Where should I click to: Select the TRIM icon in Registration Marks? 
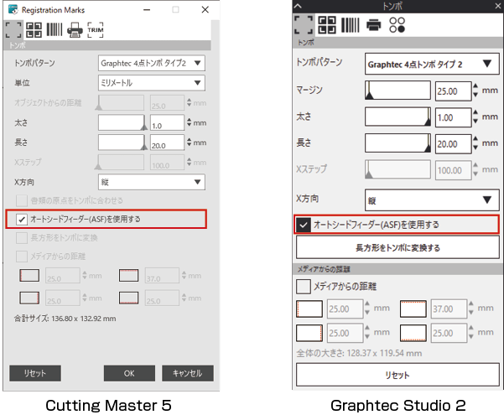tap(96, 30)
